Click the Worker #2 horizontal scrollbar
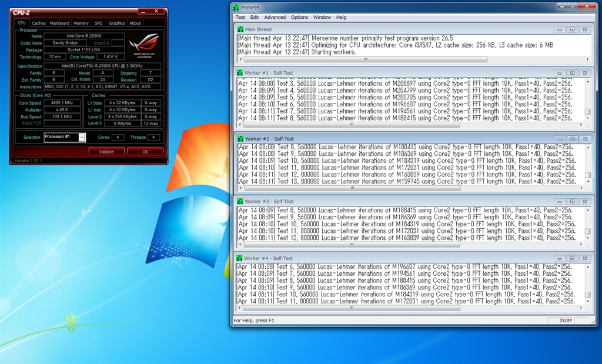 tap(410, 188)
